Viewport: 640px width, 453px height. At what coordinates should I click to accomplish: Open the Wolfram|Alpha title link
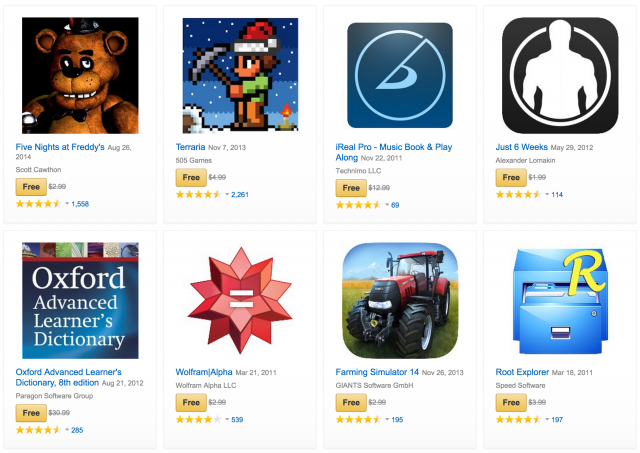204,372
